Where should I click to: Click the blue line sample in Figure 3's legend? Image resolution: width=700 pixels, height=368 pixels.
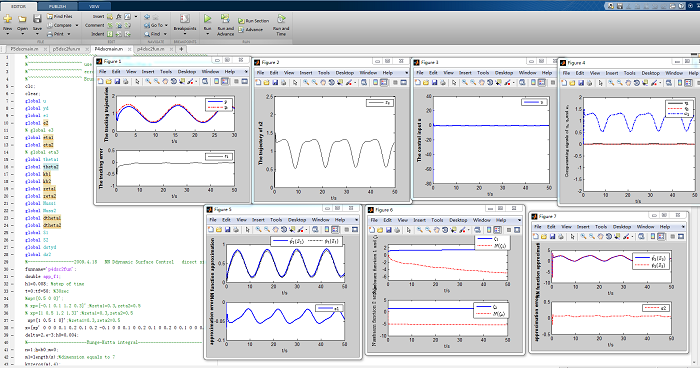531,102
